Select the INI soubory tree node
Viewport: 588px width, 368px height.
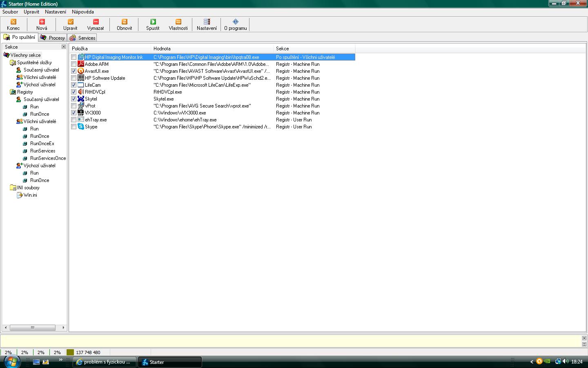click(28, 188)
